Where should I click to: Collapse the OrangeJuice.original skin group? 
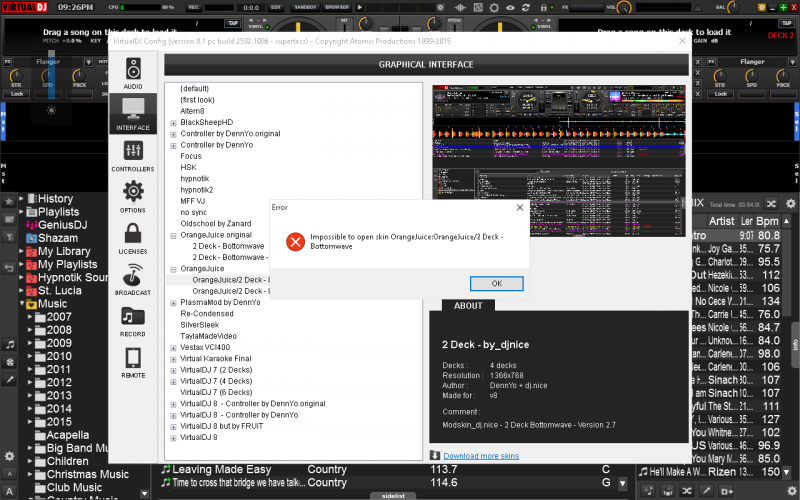(x=173, y=236)
